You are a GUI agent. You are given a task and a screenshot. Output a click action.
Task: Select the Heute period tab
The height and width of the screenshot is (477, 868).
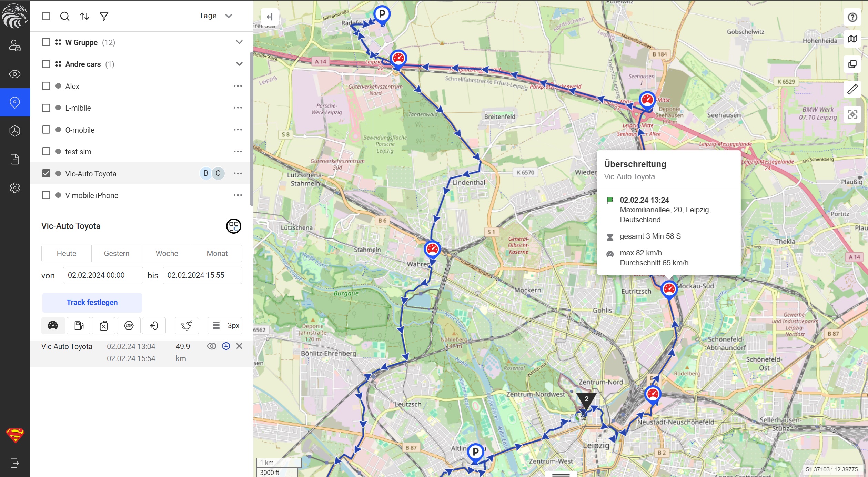pyautogui.click(x=67, y=253)
